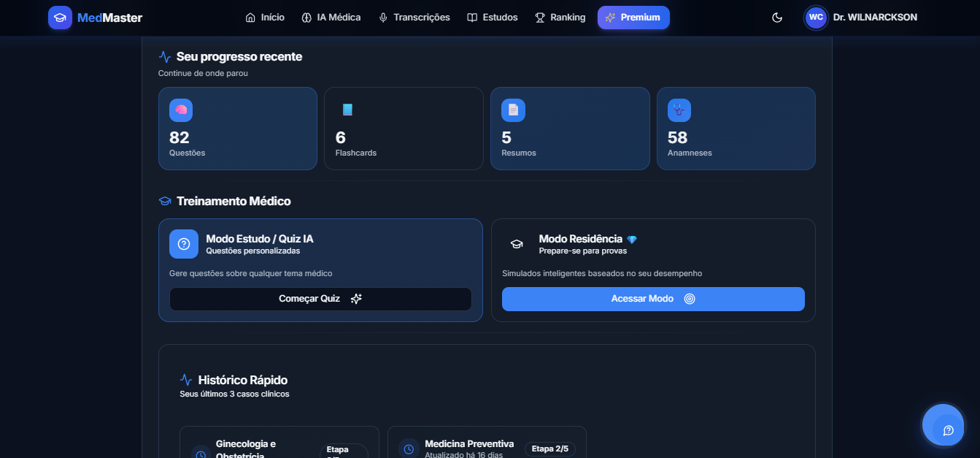Click the Anamneses stethoscope icon
This screenshot has width=980, height=458.
[x=679, y=110]
